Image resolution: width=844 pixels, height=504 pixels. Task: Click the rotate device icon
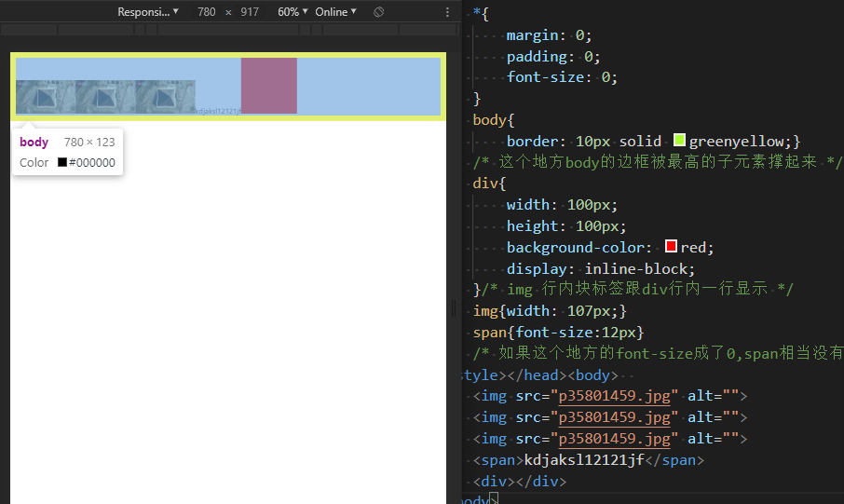coord(378,12)
